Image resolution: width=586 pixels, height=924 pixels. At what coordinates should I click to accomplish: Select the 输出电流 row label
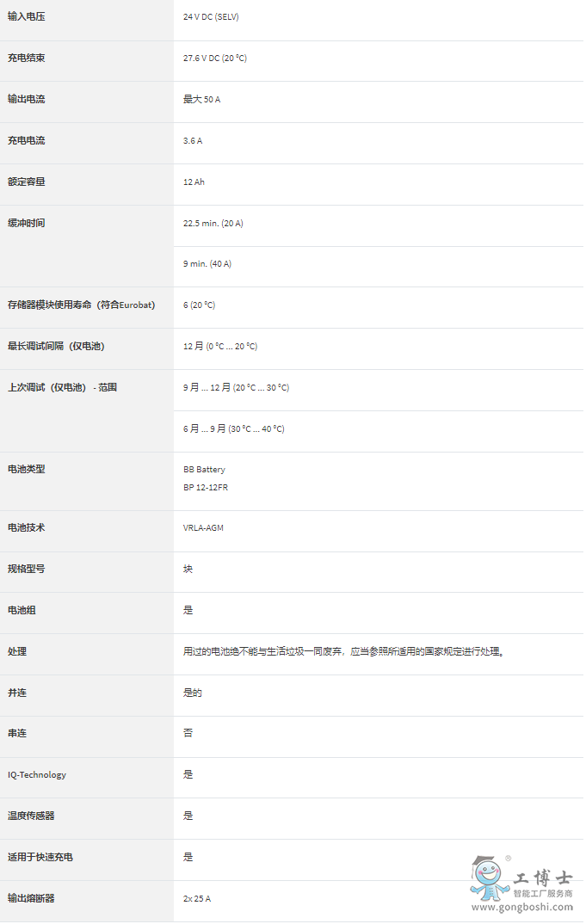coord(27,99)
